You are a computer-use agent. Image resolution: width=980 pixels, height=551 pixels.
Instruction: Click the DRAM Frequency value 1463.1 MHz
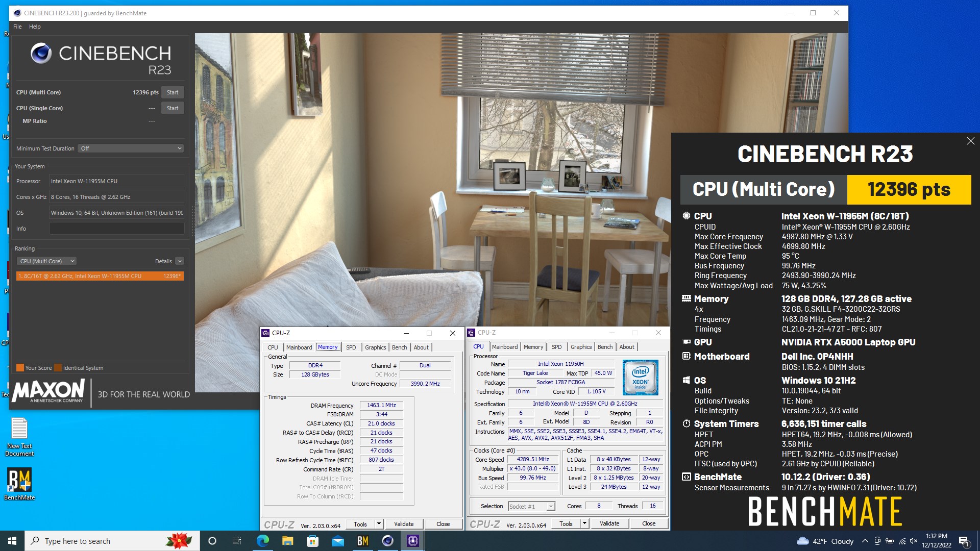tap(381, 405)
